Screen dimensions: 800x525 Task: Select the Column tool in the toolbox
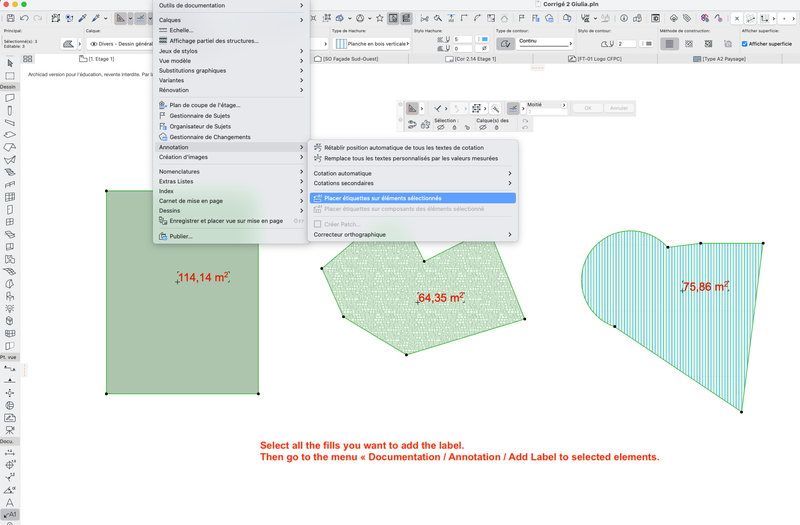pos(10,111)
